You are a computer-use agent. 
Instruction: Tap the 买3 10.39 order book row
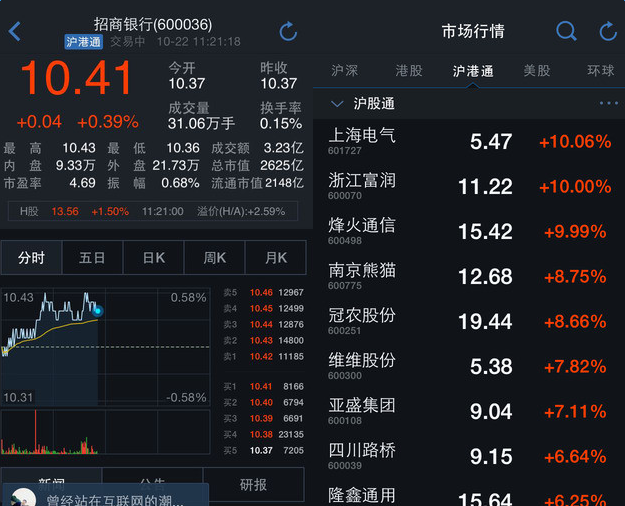pyautogui.click(x=263, y=418)
